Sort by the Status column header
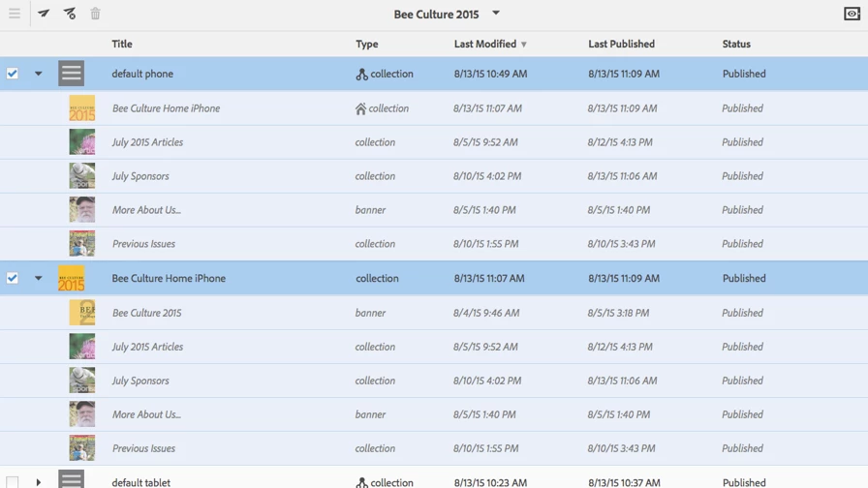The image size is (868, 488). (x=736, y=44)
